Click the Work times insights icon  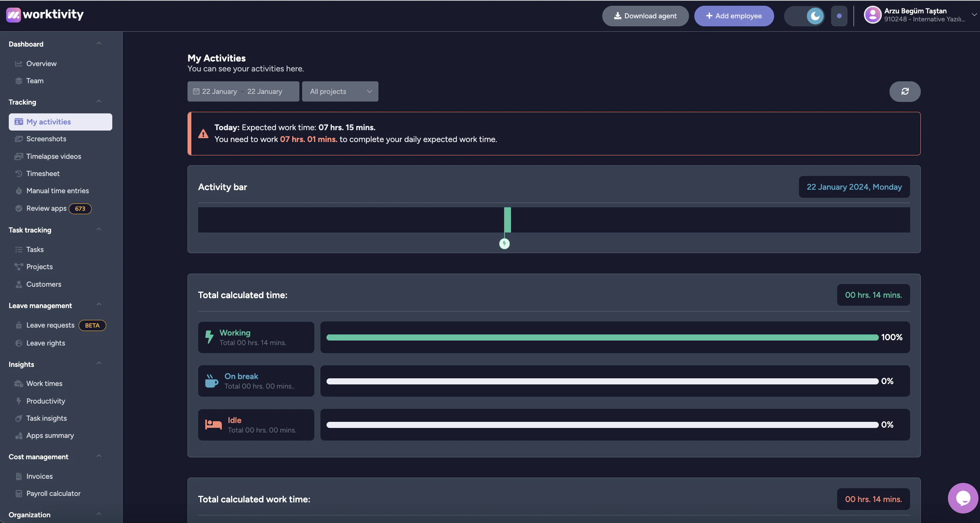pos(19,383)
